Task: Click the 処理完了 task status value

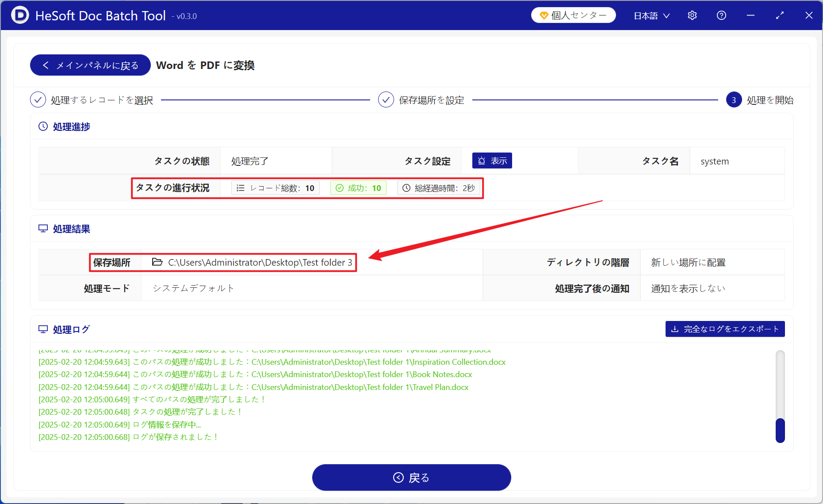Action: pyautogui.click(x=250, y=161)
